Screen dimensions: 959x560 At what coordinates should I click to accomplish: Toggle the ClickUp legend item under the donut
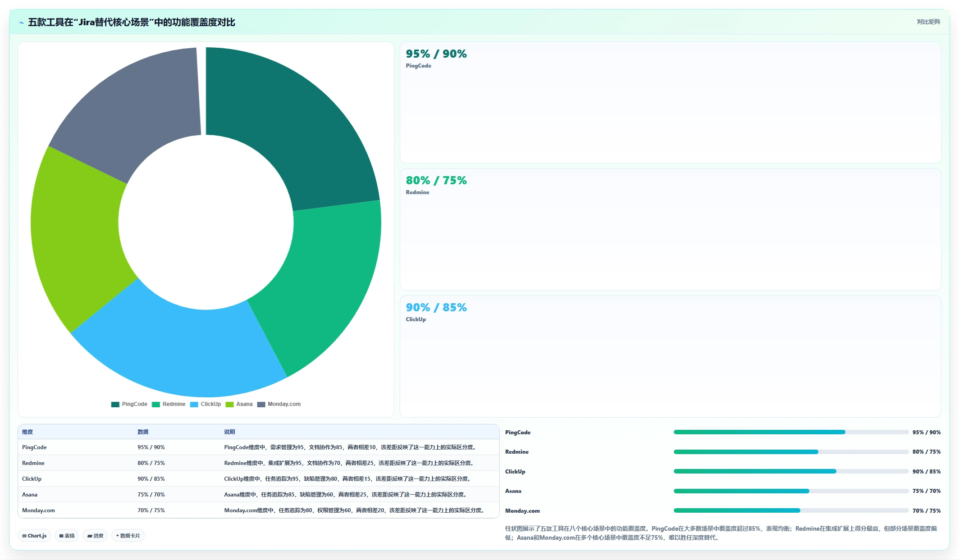coord(205,404)
